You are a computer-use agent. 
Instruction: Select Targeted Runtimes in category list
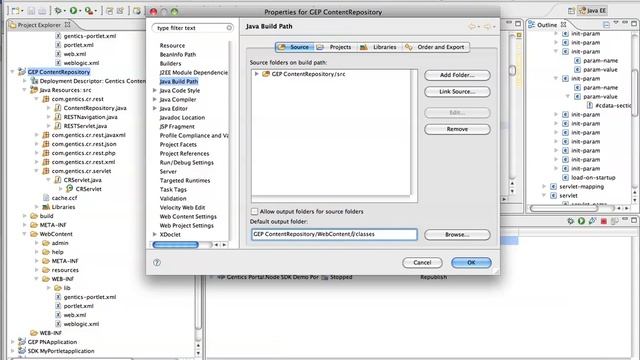(x=185, y=180)
